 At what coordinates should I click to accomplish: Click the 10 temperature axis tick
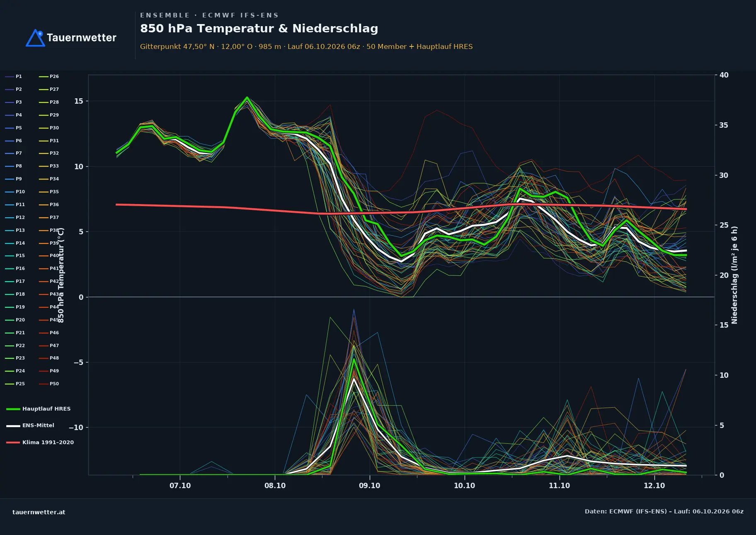[79, 167]
